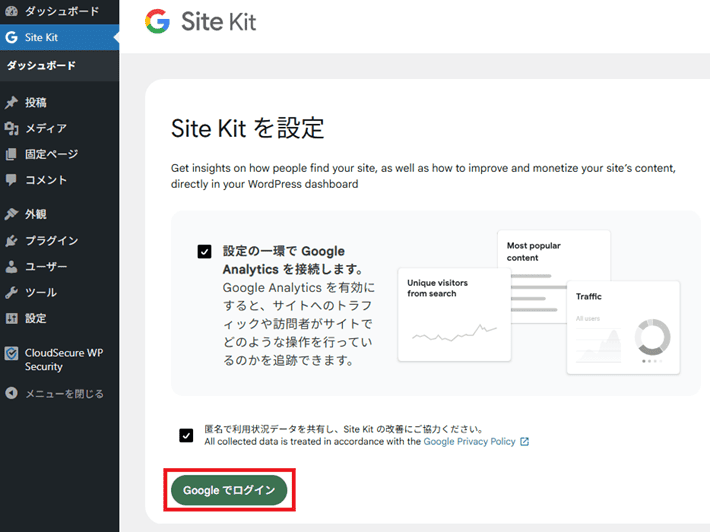
Task: Click the pages icon beside 固定ページ
Action: coord(11,154)
